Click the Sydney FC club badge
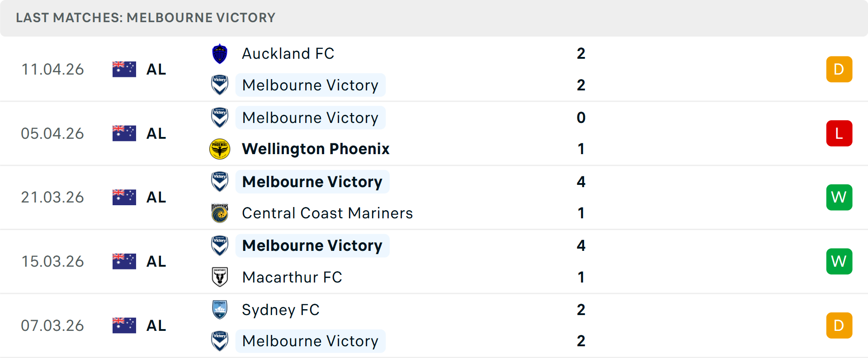Screen dimensions: 868x358 (220, 310)
